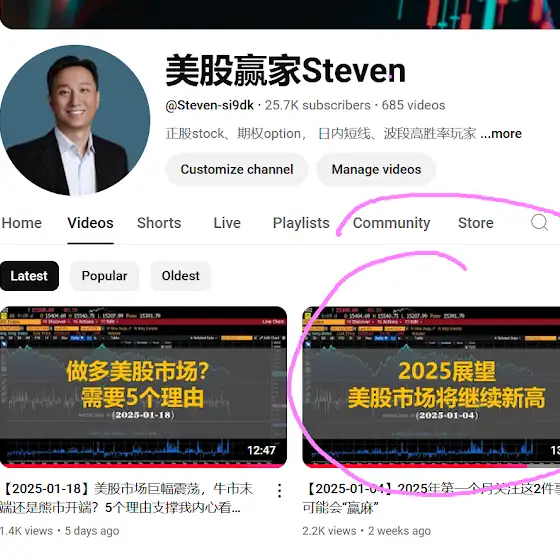Viewport: 560px width, 560px height.
Task: Open the three-dot menu for 2025-01-18 video
Action: click(280, 491)
